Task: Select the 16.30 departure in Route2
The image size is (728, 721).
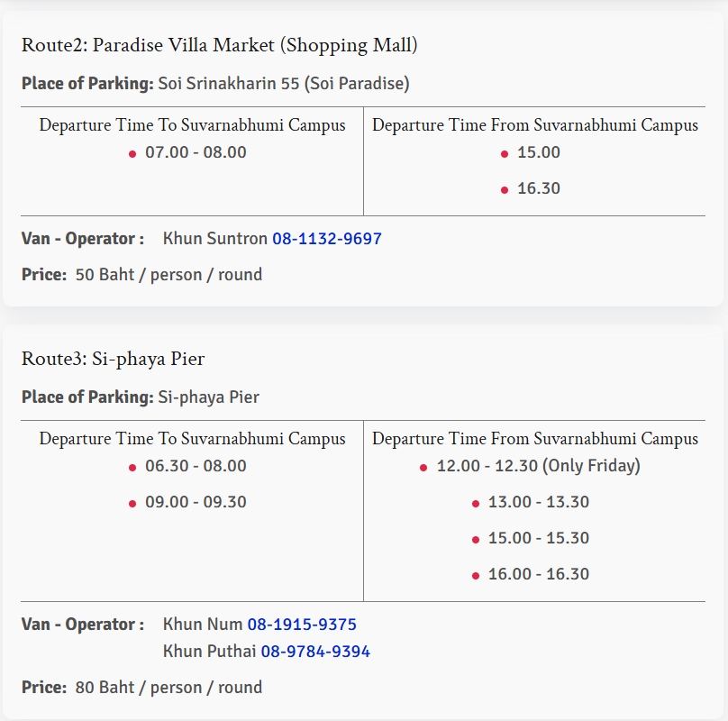Action: click(539, 188)
